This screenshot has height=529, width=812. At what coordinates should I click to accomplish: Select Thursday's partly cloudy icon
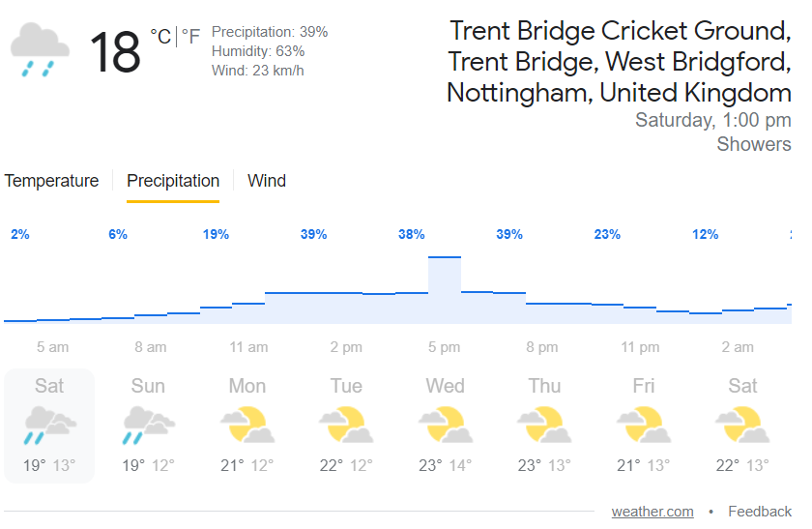[x=544, y=426]
